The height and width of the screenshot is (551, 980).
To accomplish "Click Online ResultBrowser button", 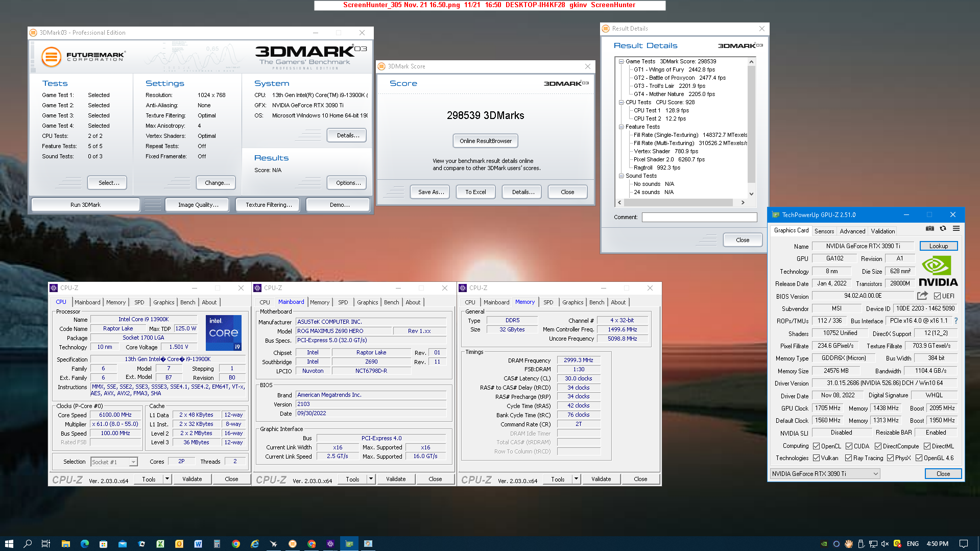I will point(485,141).
